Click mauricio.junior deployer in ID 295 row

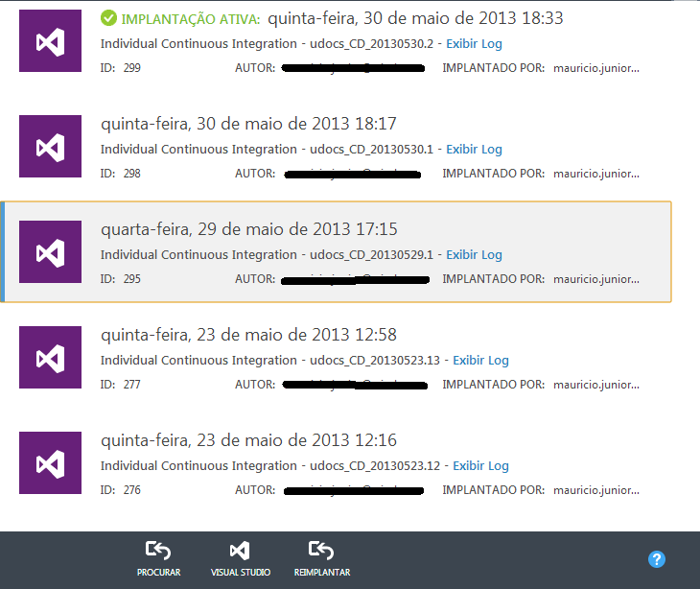(x=596, y=279)
